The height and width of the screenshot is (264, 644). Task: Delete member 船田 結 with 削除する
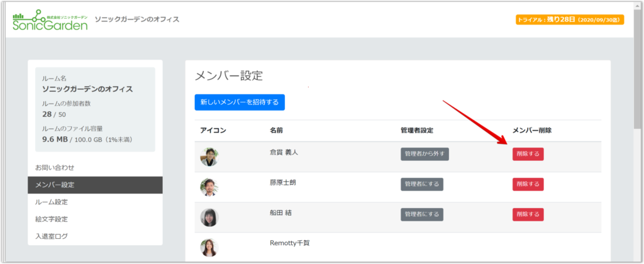tap(528, 214)
